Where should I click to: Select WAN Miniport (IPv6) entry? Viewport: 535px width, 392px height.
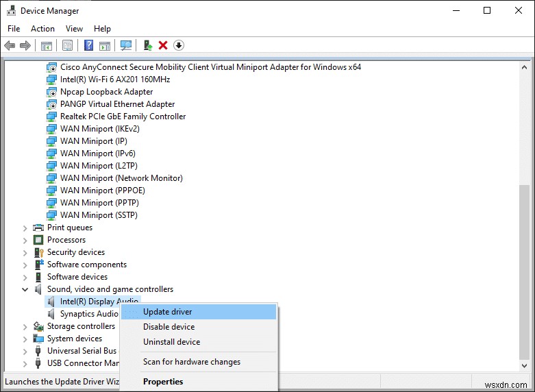[x=97, y=154]
